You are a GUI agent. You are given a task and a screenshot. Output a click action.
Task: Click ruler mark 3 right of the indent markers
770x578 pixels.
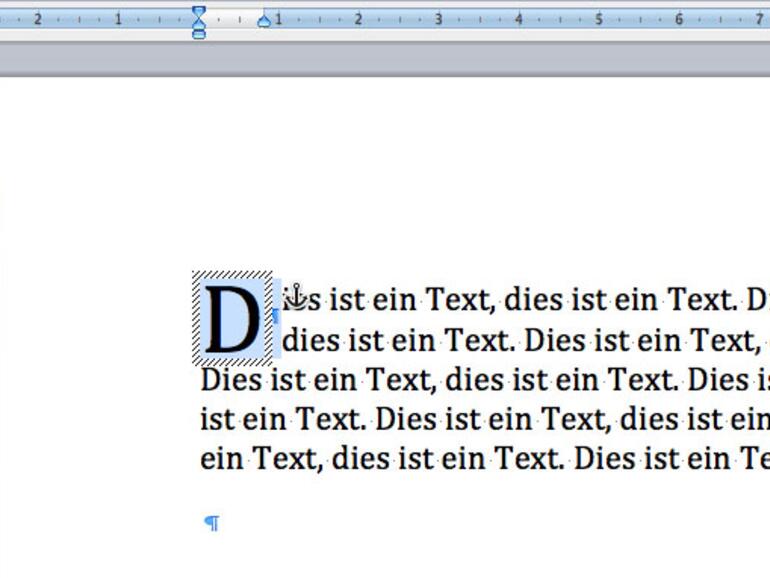click(x=438, y=19)
